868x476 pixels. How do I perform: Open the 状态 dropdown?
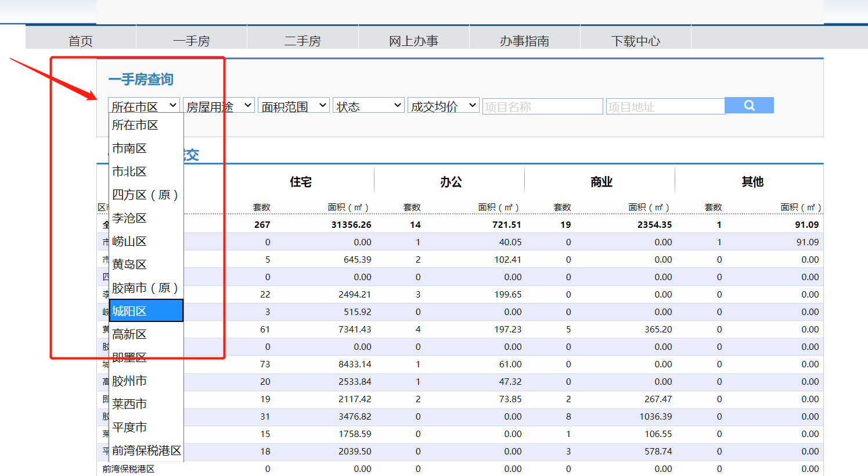[369, 105]
